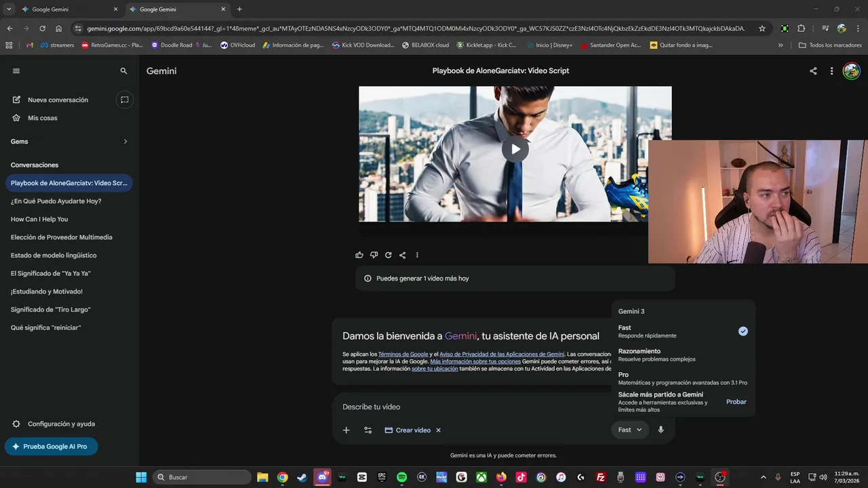Open the Google account avatar
The height and width of the screenshot is (488, 868).
click(x=851, y=70)
